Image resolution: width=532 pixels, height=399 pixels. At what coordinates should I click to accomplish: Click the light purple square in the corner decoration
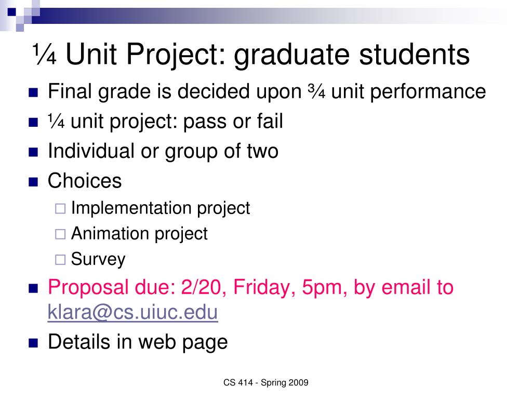point(20,28)
